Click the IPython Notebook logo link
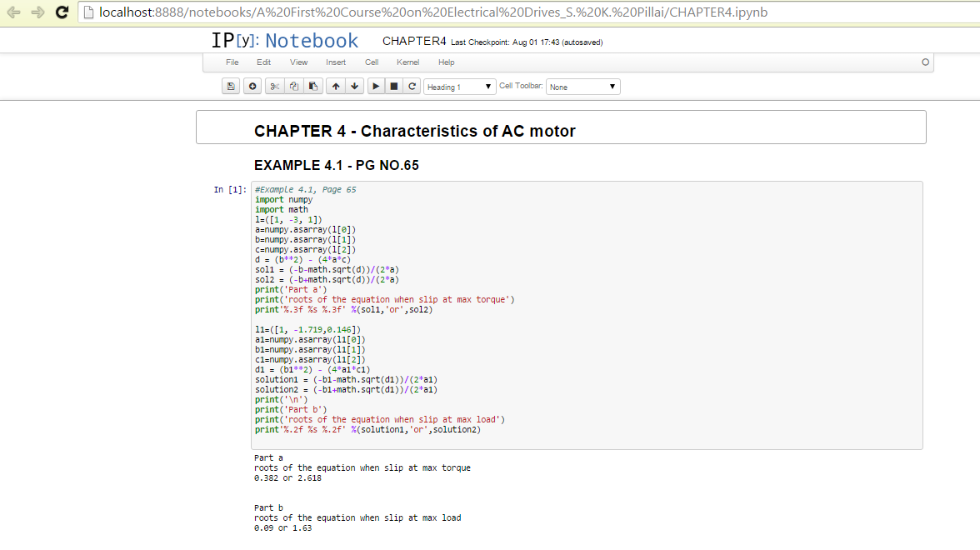The image size is (980, 550). [x=284, y=41]
